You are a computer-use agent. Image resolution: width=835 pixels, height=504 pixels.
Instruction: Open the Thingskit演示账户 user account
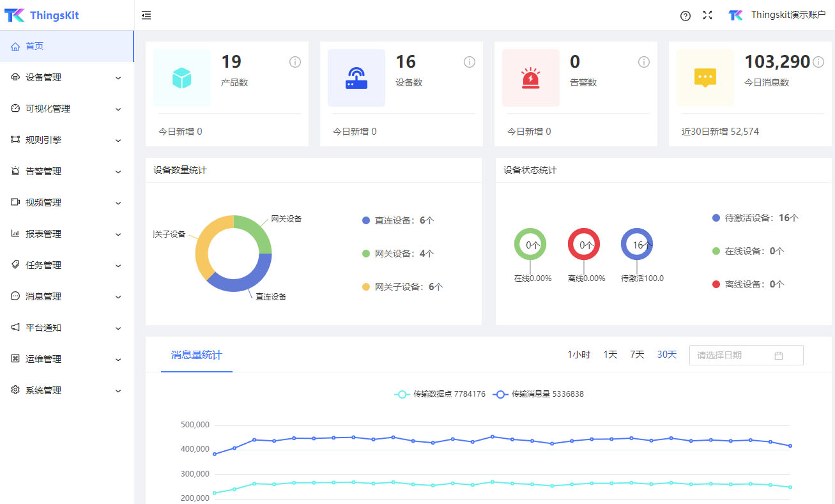[778, 15]
